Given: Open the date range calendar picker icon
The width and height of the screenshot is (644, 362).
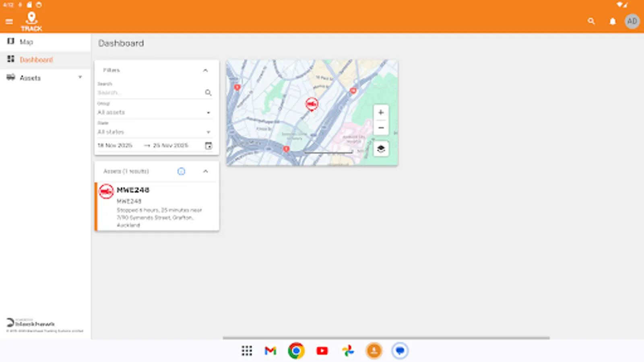Looking at the screenshot, I should [208, 146].
